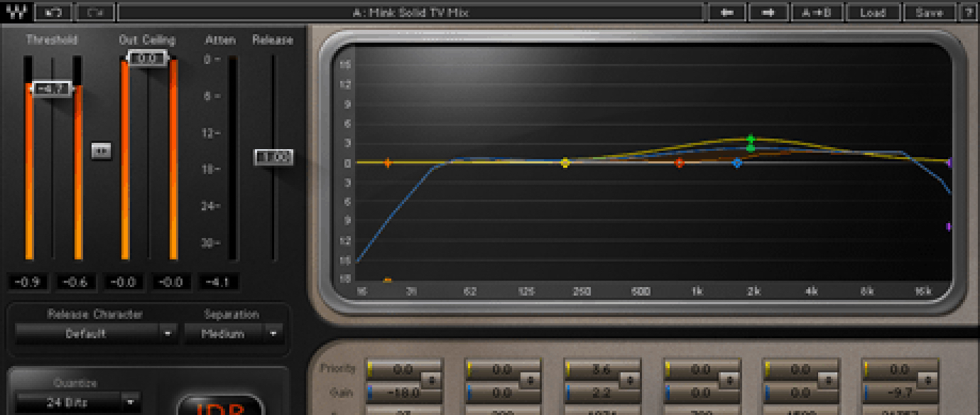The width and height of the screenshot is (980, 415).
Task: Click the Load button
Action: coord(871,12)
